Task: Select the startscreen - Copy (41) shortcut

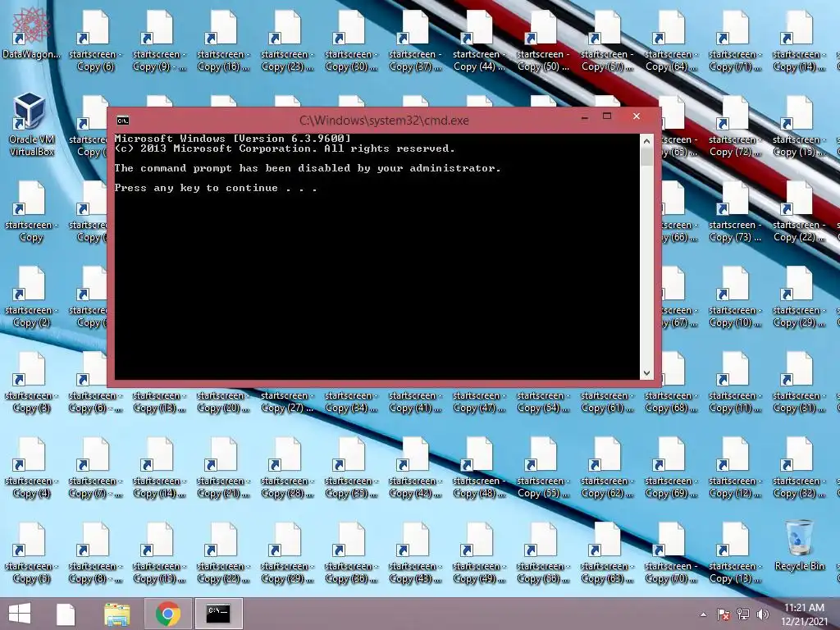Action: (415, 401)
